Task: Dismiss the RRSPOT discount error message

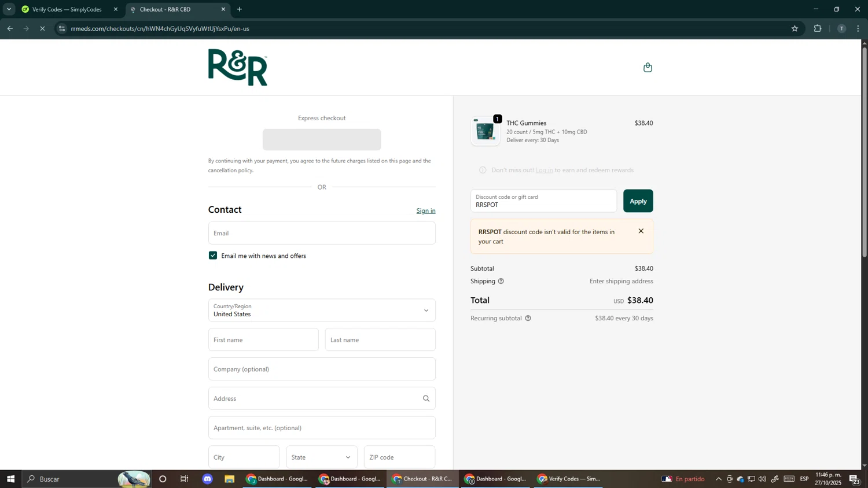Action: coord(641,231)
